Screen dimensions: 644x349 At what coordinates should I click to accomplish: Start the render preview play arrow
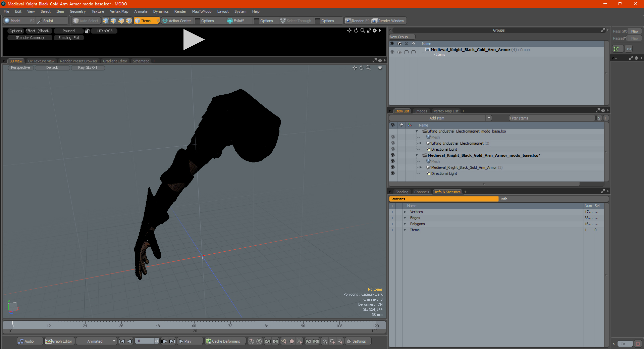pos(194,40)
